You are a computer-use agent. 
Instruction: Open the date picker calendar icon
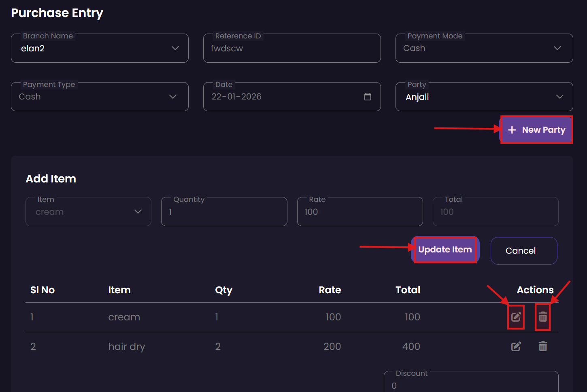pos(368,97)
